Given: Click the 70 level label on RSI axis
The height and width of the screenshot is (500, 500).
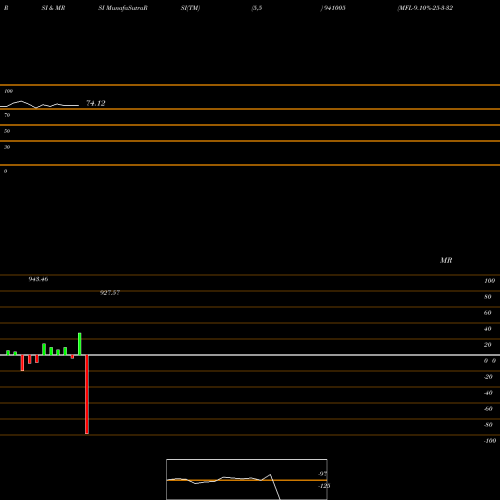Looking at the screenshot, I should (7, 115).
